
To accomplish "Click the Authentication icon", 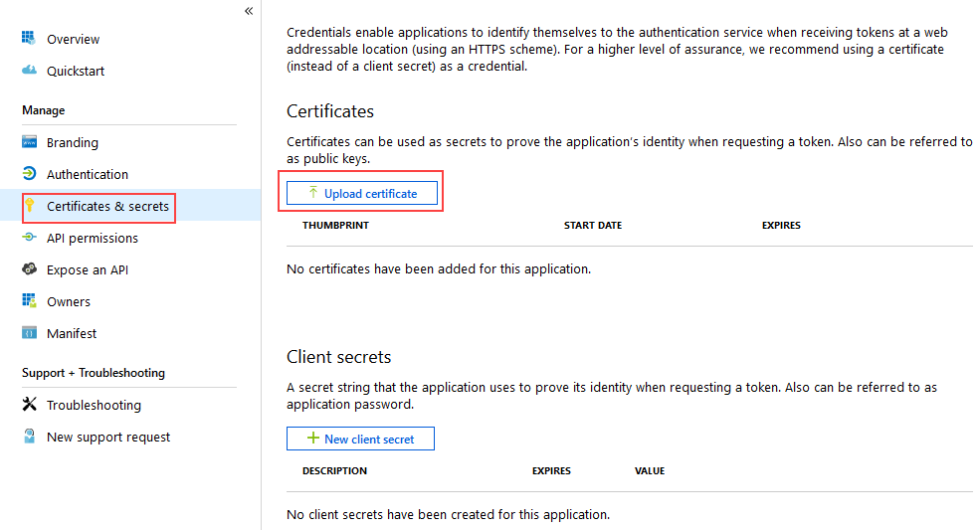I will (x=30, y=174).
